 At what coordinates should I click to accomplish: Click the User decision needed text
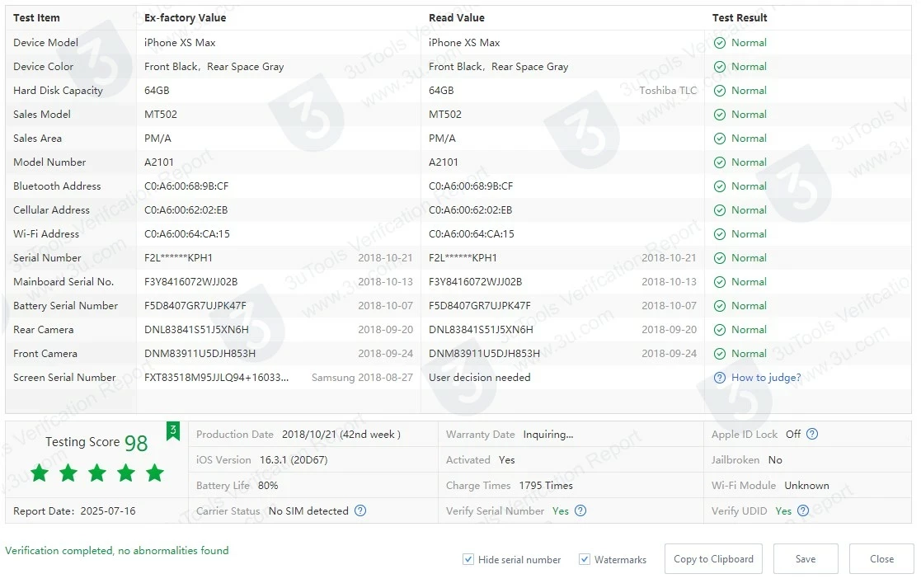[479, 377]
